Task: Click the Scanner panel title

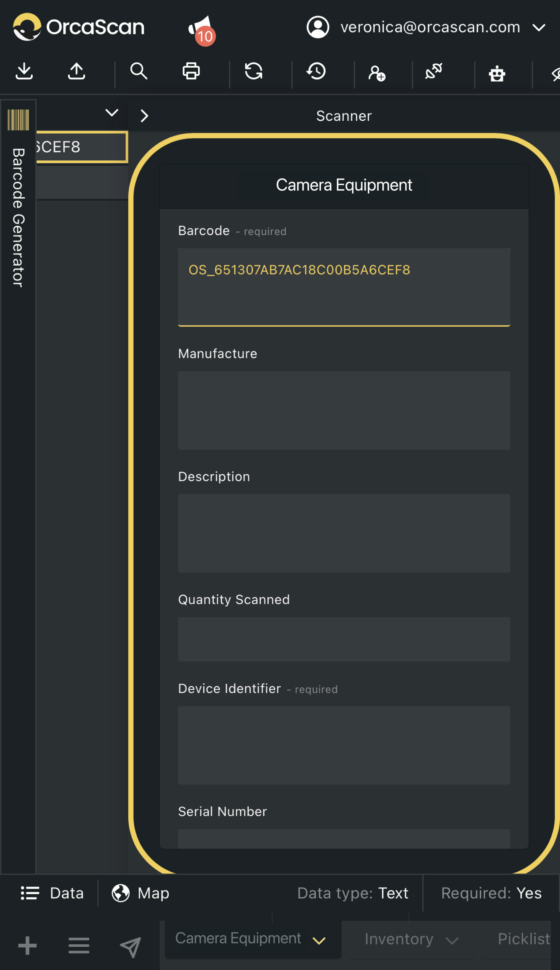Action: 344,116
